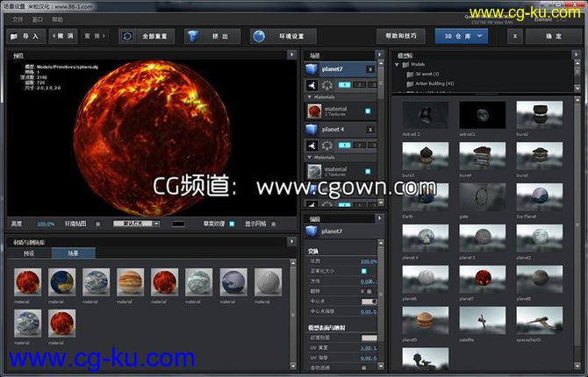The height and width of the screenshot is (377, 588).
Task: Select the satellite model thumbnail
Action: [x=483, y=322]
